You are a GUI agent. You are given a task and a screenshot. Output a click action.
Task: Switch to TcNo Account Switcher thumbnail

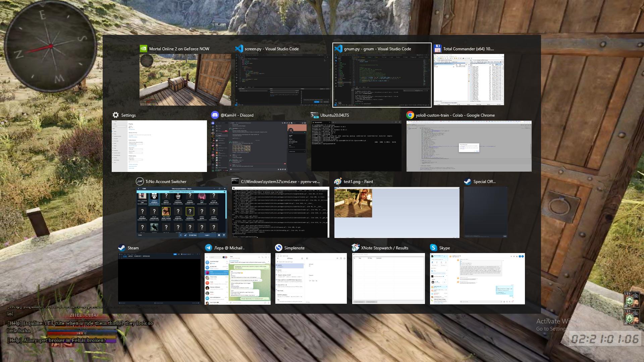pyautogui.click(x=182, y=213)
